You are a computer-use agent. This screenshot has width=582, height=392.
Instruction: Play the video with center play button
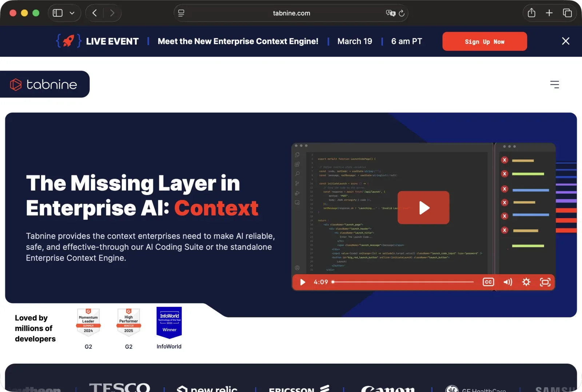[x=423, y=208]
